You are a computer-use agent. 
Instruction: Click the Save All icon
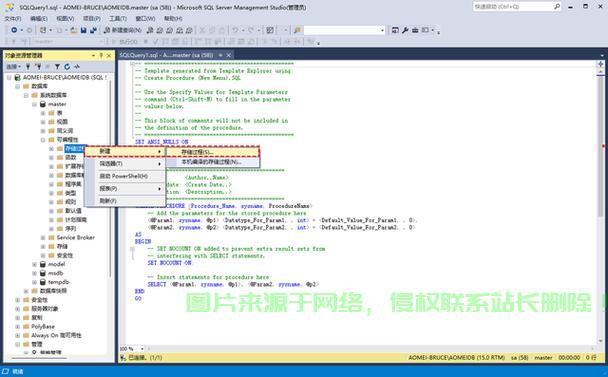93,30
